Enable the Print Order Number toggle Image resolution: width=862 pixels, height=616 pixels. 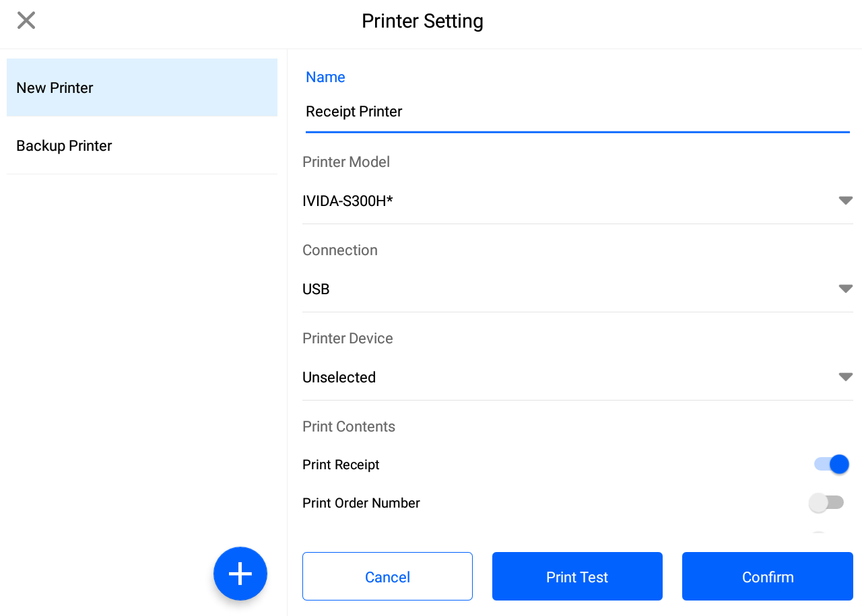tap(826, 503)
